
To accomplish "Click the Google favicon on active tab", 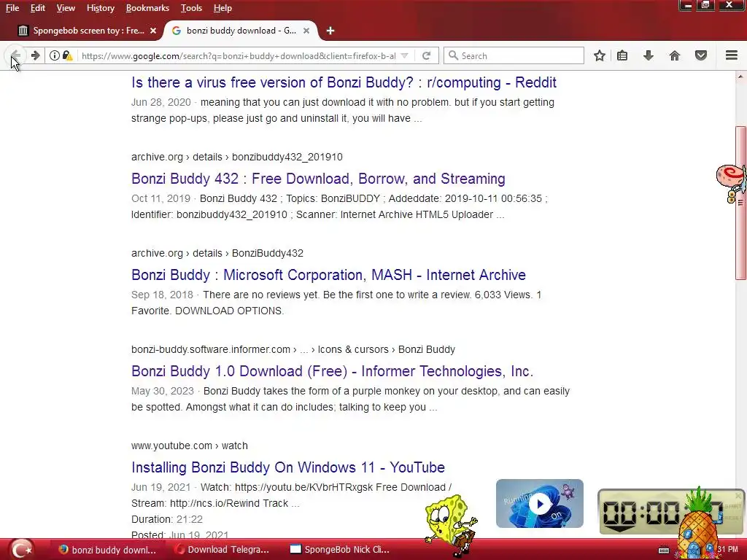I will point(177,31).
